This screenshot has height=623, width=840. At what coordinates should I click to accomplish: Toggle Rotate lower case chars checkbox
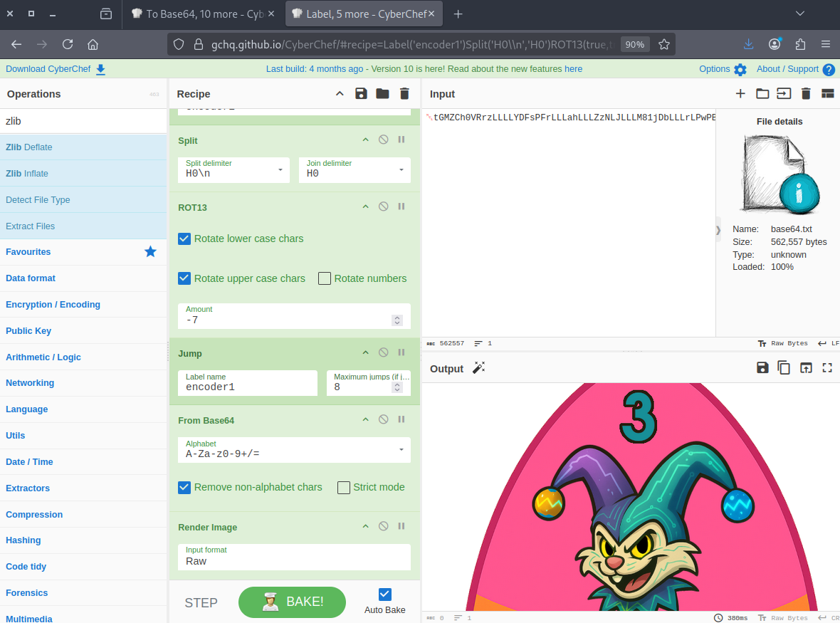184,239
